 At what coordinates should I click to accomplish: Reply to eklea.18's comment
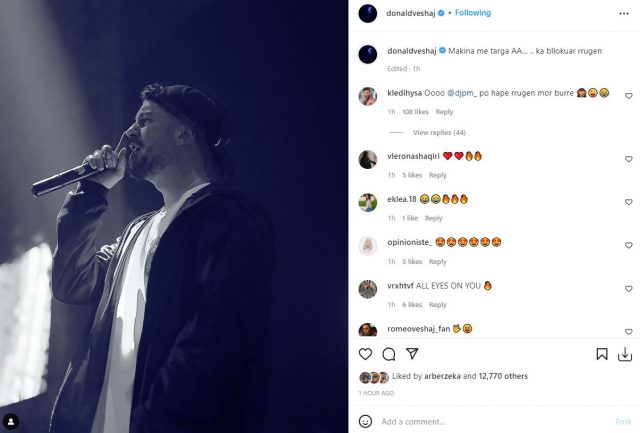(x=433, y=218)
